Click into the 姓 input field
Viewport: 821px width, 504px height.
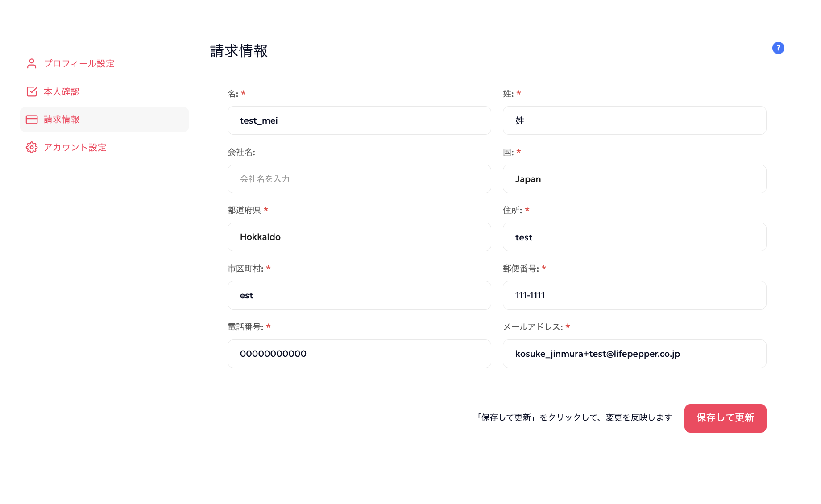[x=634, y=120]
